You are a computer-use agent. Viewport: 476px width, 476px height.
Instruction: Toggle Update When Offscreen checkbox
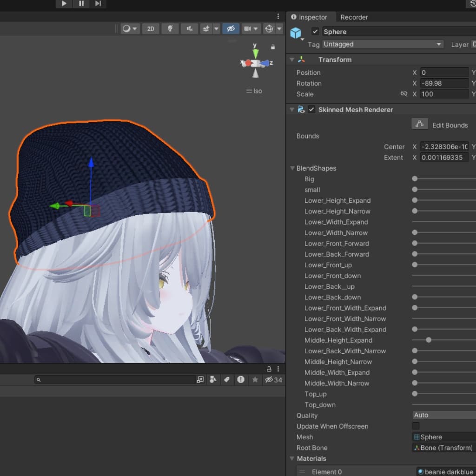[x=416, y=426]
